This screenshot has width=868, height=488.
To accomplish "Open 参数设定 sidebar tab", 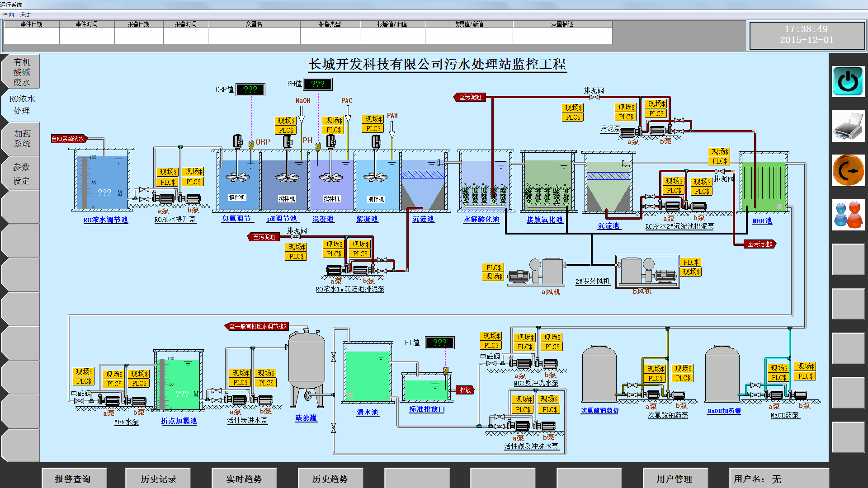I will 22,174.
